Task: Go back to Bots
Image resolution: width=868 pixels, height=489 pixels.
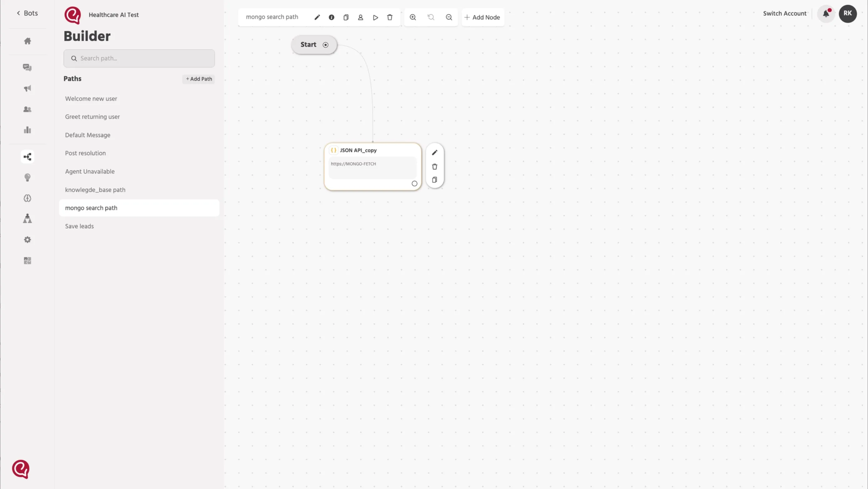Action: [x=27, y=13]
